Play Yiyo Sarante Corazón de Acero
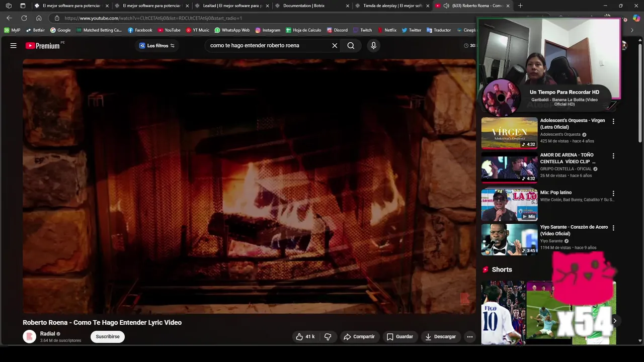This screenshot has height=362, width=644. click(509, 239)
